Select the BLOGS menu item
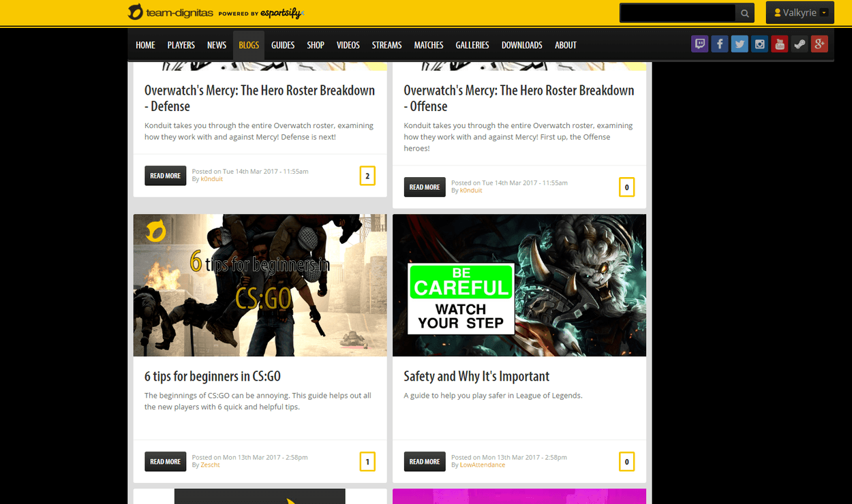The height and width of the screenshot is (504, 852). pos(249,45)
